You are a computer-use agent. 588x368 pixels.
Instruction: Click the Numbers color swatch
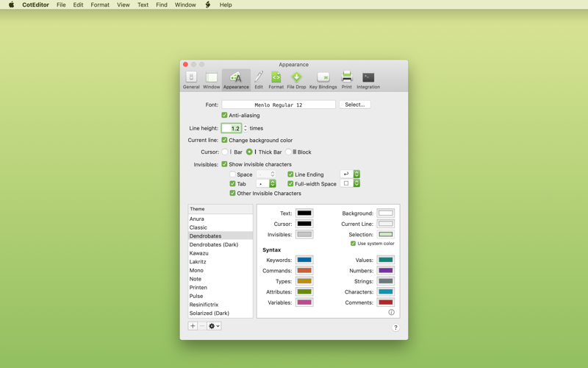(385, 270)
